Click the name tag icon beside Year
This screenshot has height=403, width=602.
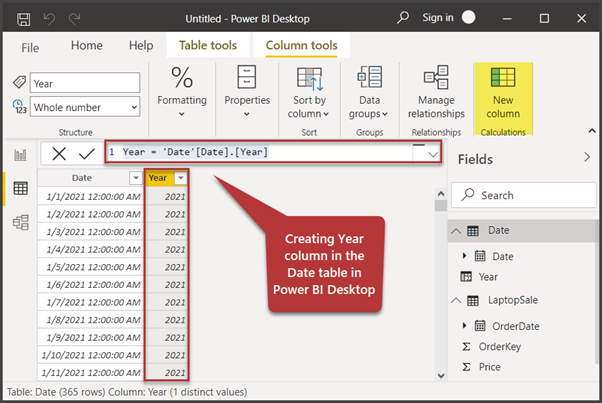[19, 82]
